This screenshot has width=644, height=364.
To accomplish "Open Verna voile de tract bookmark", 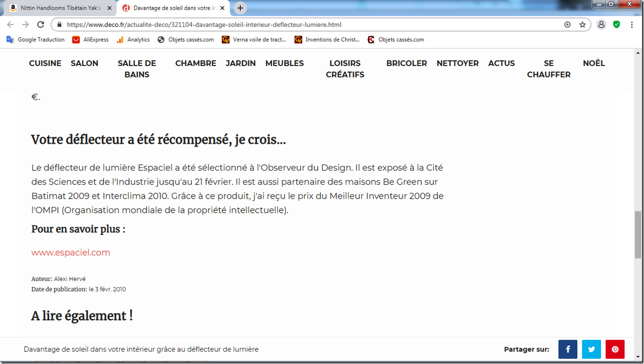I will 254,40.
